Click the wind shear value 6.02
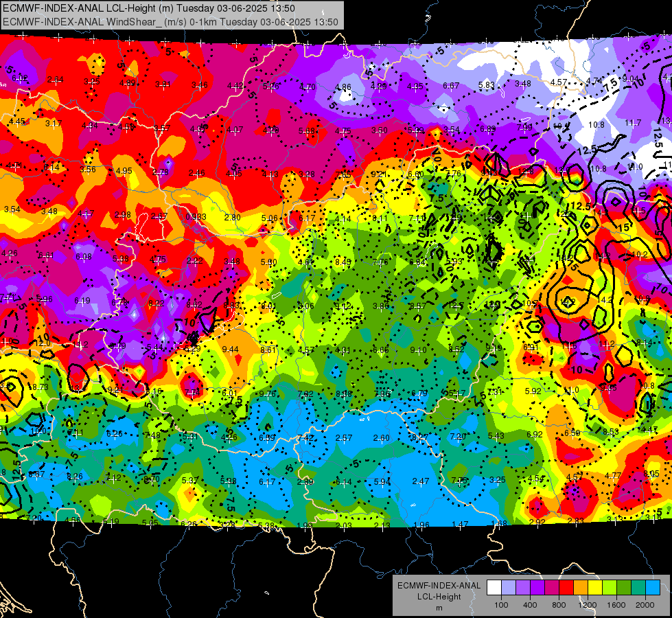 [20, 78]
